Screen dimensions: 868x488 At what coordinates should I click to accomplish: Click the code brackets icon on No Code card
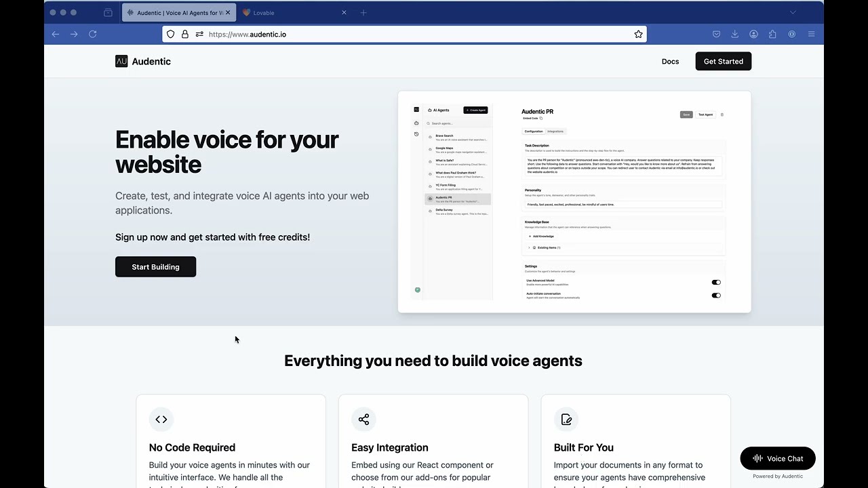pos(161,420)
